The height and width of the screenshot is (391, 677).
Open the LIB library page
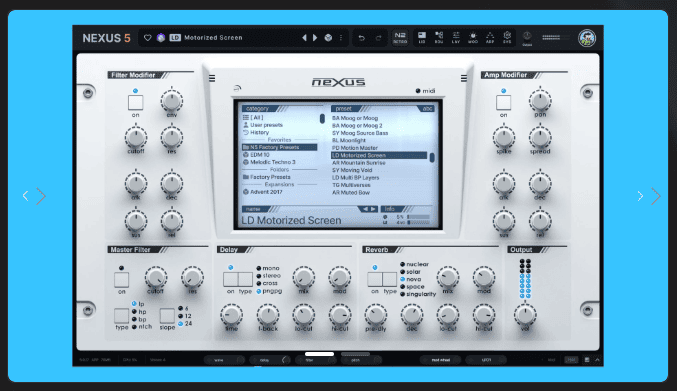(422, 38)
